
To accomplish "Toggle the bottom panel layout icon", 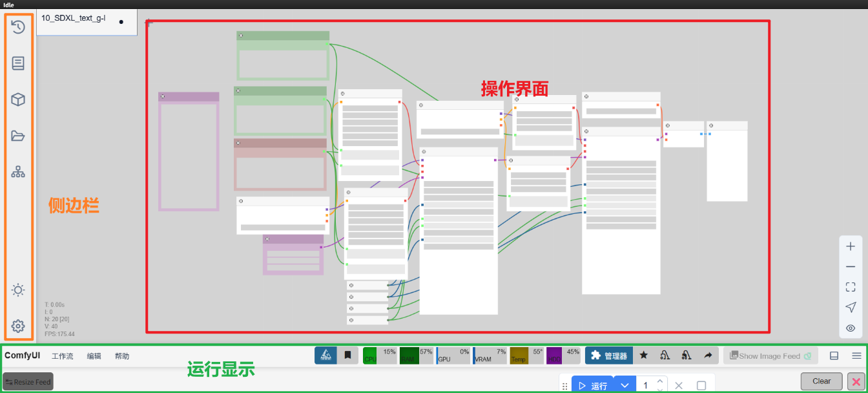I will [x=834, y=356].
